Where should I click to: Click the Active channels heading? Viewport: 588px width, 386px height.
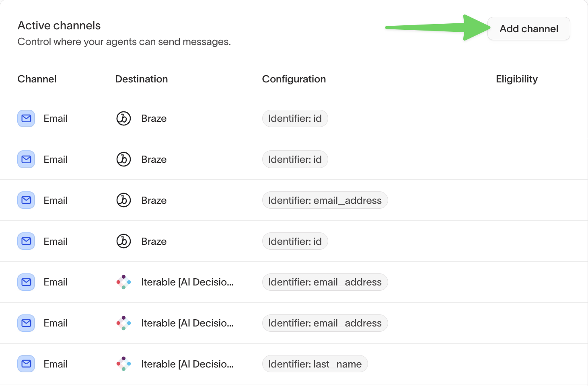pyautogui.click(x=59, y=25)
